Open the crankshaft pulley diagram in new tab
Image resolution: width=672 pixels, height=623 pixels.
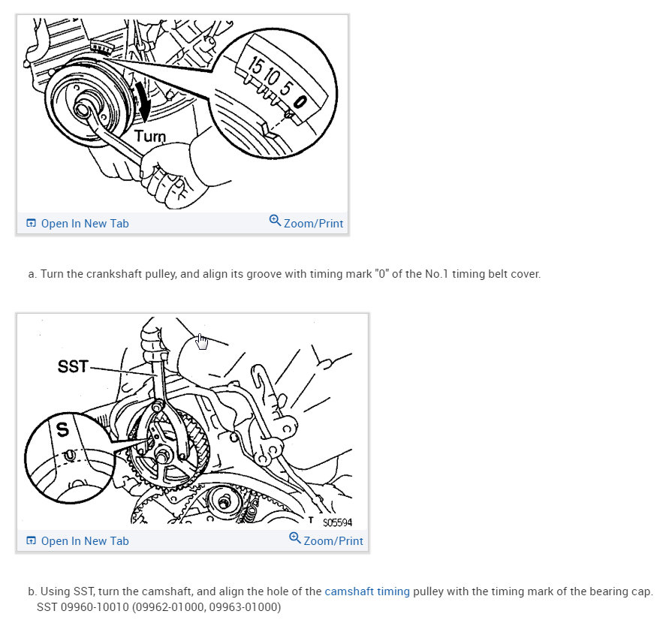85,224
